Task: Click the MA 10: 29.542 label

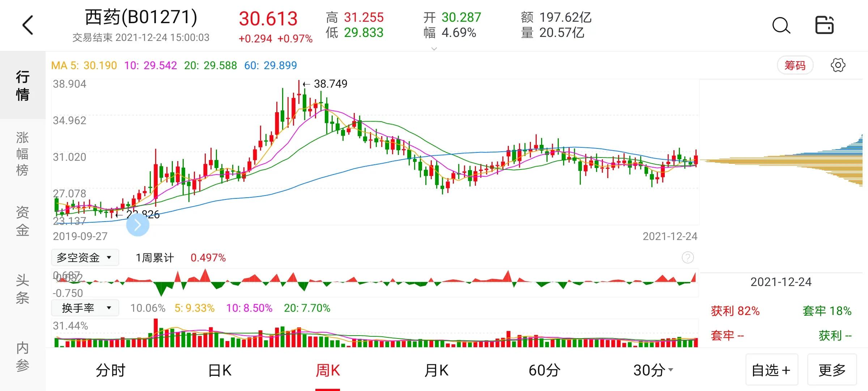Action: click(x=150, y=65)
